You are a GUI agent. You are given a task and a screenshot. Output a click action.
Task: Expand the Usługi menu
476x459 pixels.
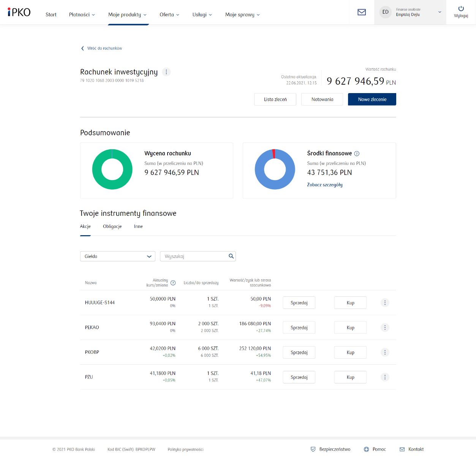tap(202, 14)
